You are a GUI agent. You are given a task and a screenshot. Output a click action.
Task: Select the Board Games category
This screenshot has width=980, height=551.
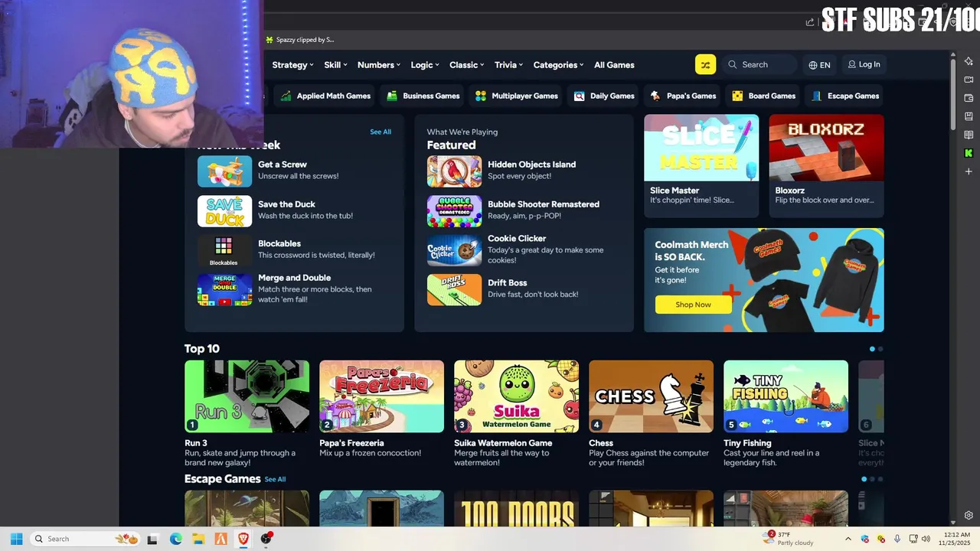(764, 96)
